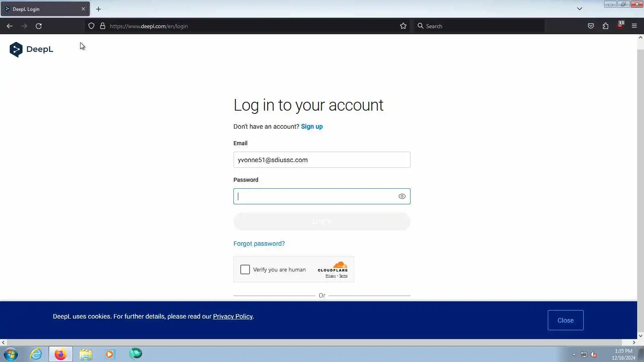Image resolution: width=644 pixels, height=362 pixels.
Task: Click the Firefox taskbar icon
Action: click(61, 354)
